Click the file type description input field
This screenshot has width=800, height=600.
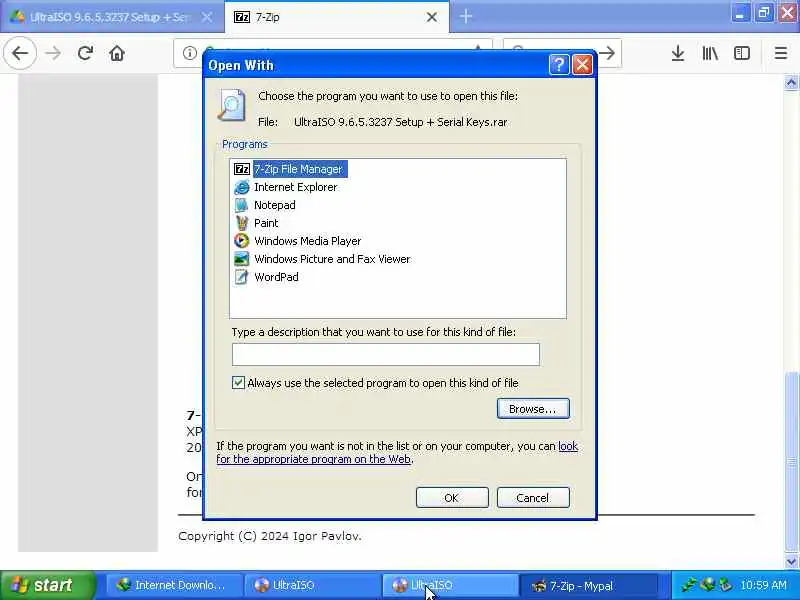click(386, 354)
